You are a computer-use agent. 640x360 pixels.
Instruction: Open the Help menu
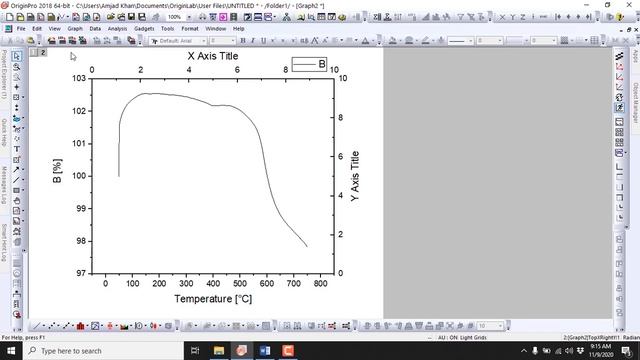[x=238, y=29]
